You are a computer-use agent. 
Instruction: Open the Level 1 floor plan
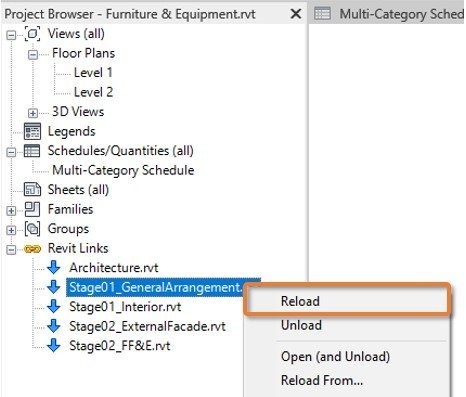[x=93, y=73]
